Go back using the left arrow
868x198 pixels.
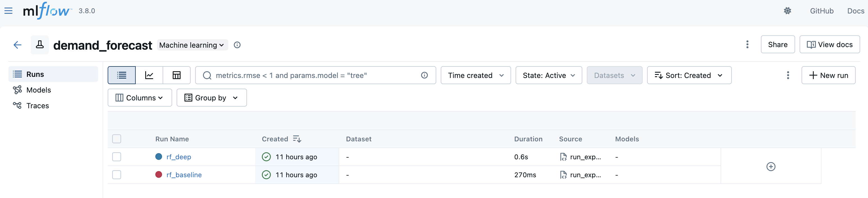point(17,45)
